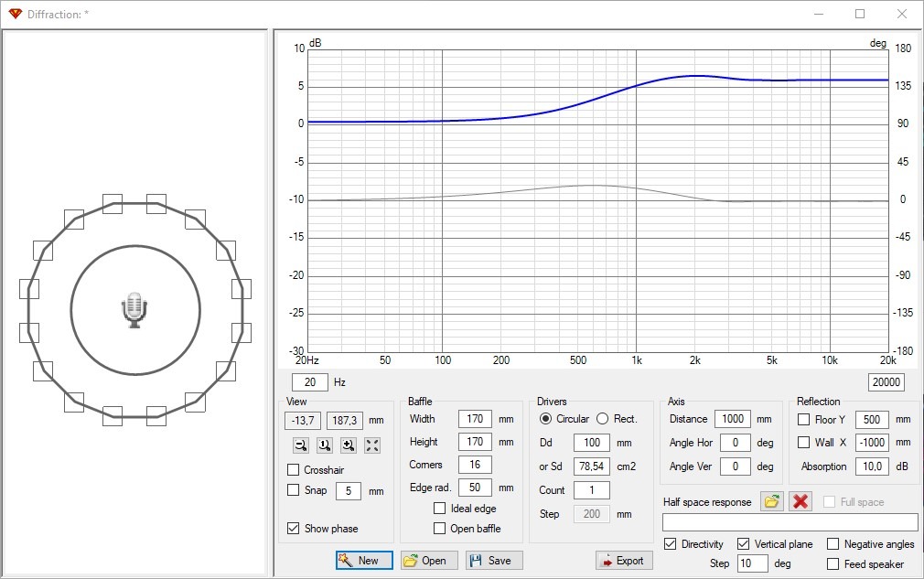Enable the Wall X reflection checkbox
The height and width of the screenshot is (579, 924).
(x=804, y=442)
